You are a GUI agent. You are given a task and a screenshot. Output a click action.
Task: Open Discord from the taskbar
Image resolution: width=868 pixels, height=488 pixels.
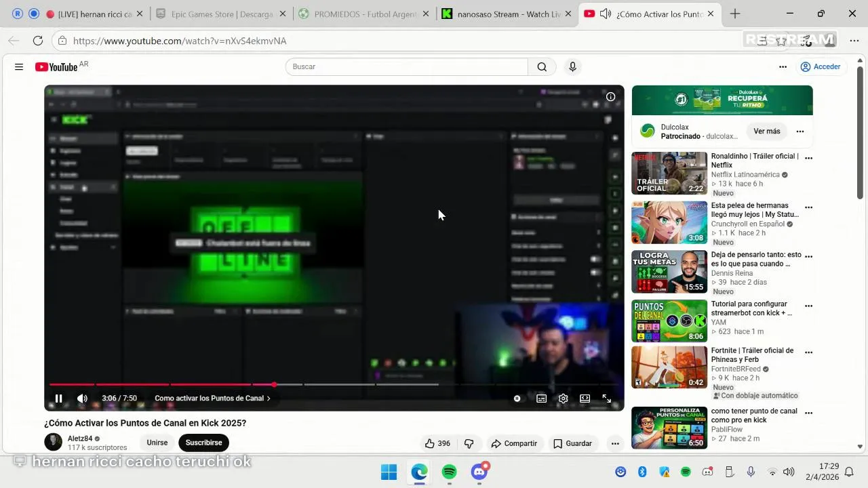coord(479,472)
